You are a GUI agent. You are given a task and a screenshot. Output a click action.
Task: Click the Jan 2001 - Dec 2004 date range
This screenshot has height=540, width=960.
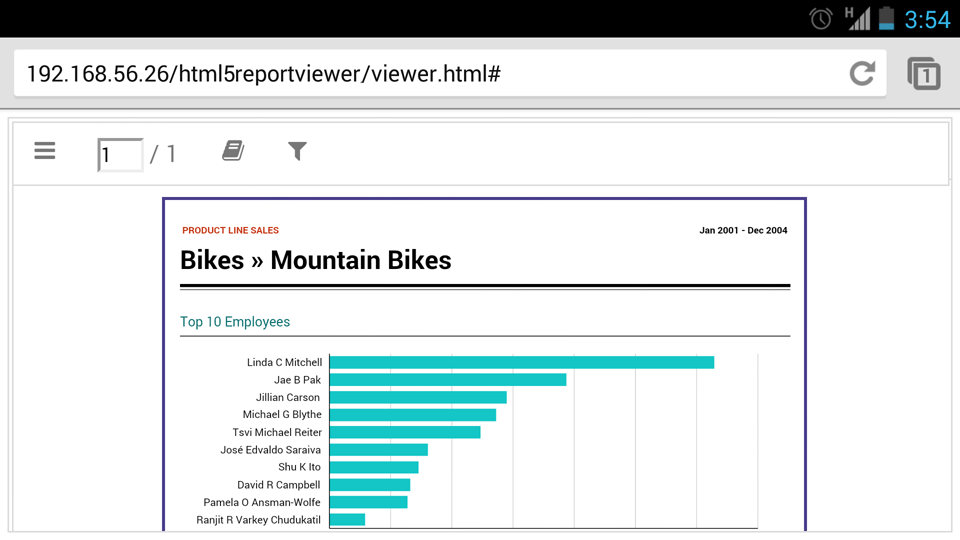pyautogui.click(x=743, y=231)
